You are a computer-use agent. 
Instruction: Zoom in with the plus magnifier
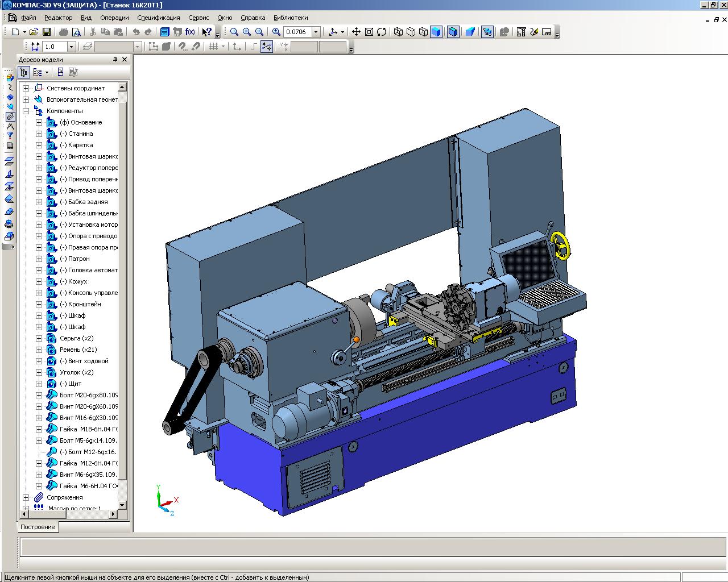247,32
